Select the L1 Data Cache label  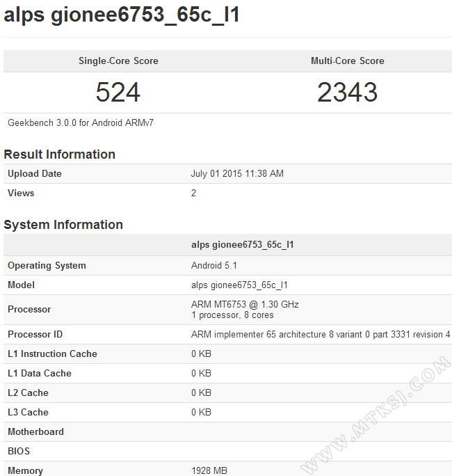coord(40,373)
